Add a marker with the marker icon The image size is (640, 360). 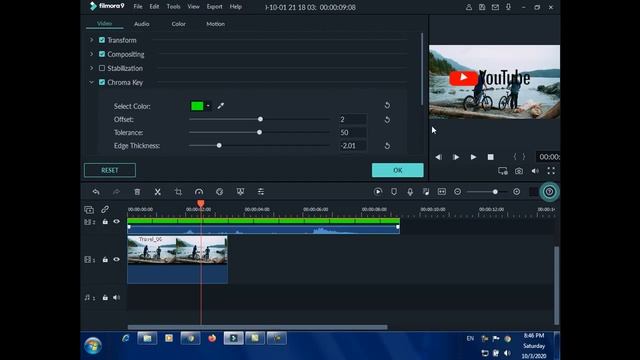394,192
